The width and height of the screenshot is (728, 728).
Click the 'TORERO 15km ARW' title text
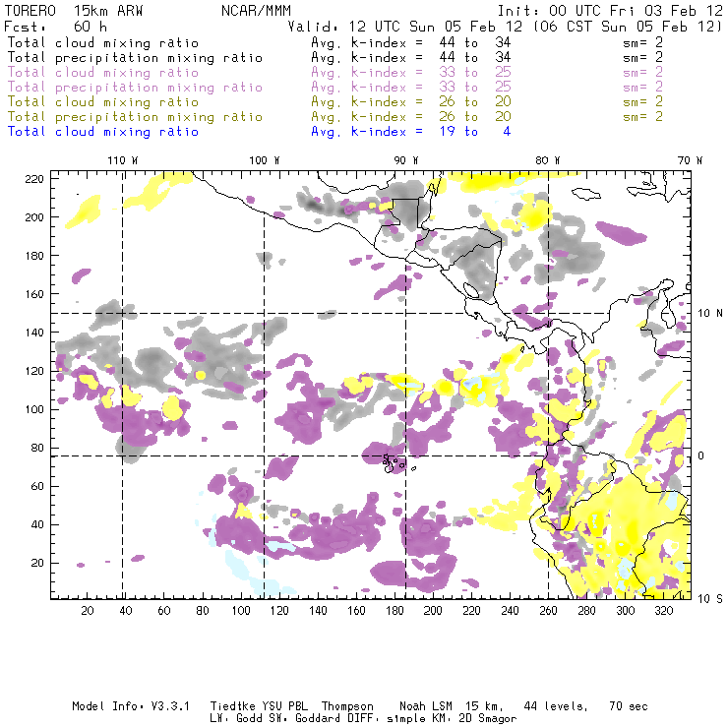(x=74, y=11)
